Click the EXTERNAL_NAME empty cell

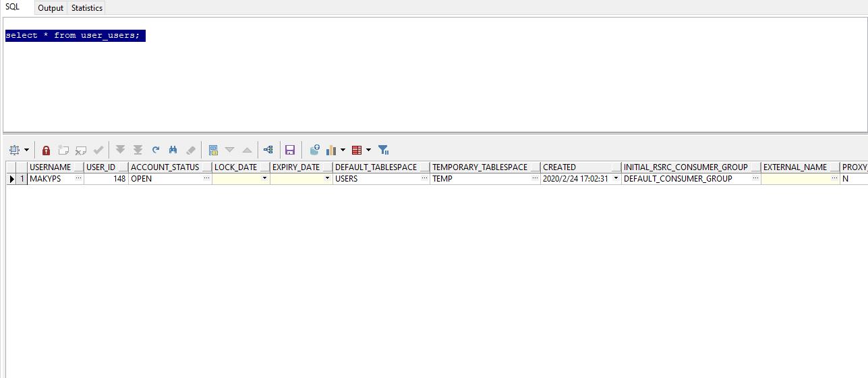point(796,179)
